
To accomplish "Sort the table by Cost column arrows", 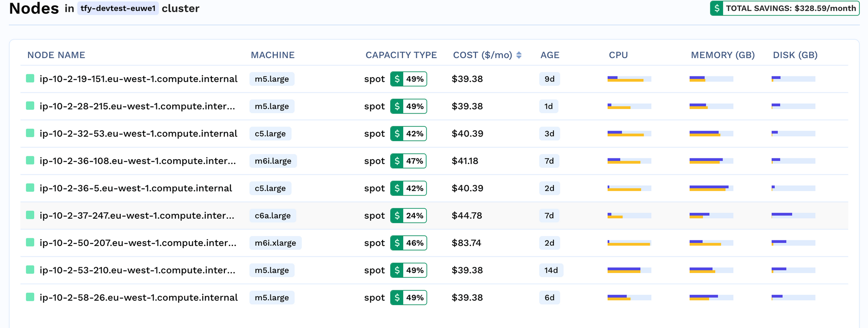I will 519,55.
